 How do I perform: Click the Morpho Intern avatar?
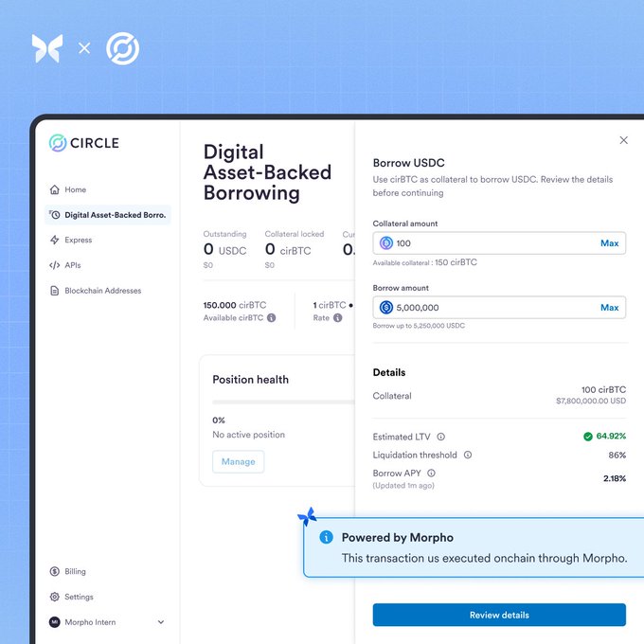pyautogui.click(x=55, y=622)
